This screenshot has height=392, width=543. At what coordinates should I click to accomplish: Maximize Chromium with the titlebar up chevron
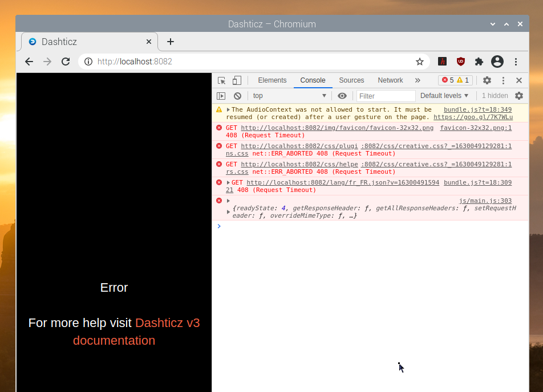click(x=506, y=24)
